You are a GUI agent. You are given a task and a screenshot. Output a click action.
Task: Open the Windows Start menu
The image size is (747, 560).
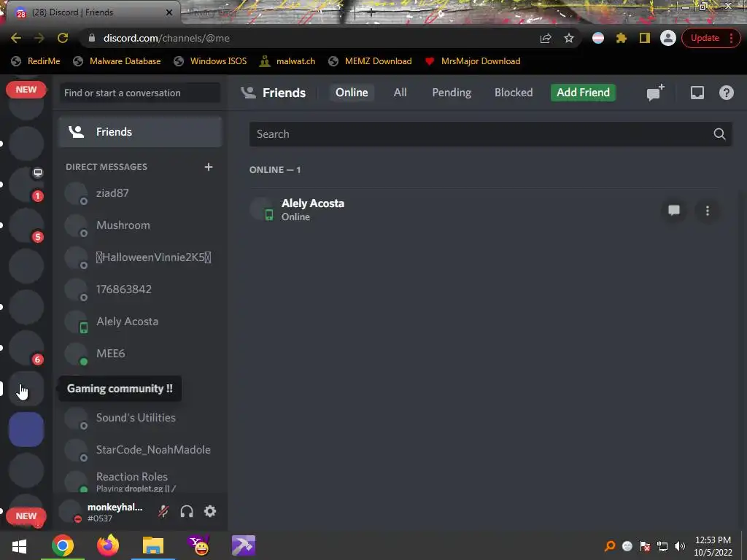(x=19, y=545)
